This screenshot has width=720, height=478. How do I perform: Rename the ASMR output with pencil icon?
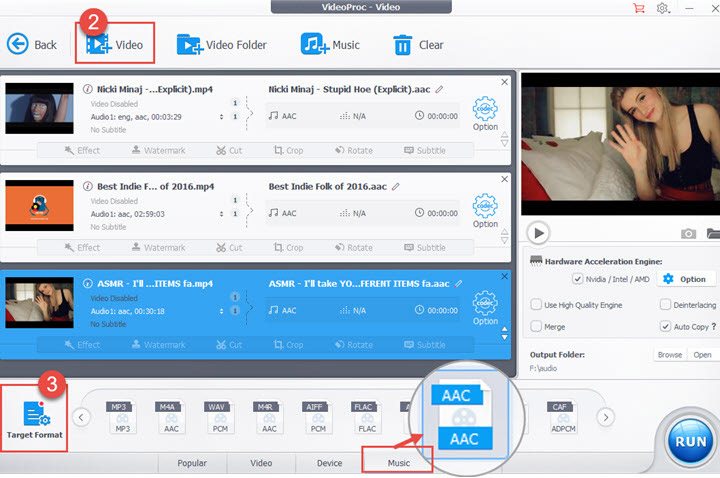tap(458, 284)
